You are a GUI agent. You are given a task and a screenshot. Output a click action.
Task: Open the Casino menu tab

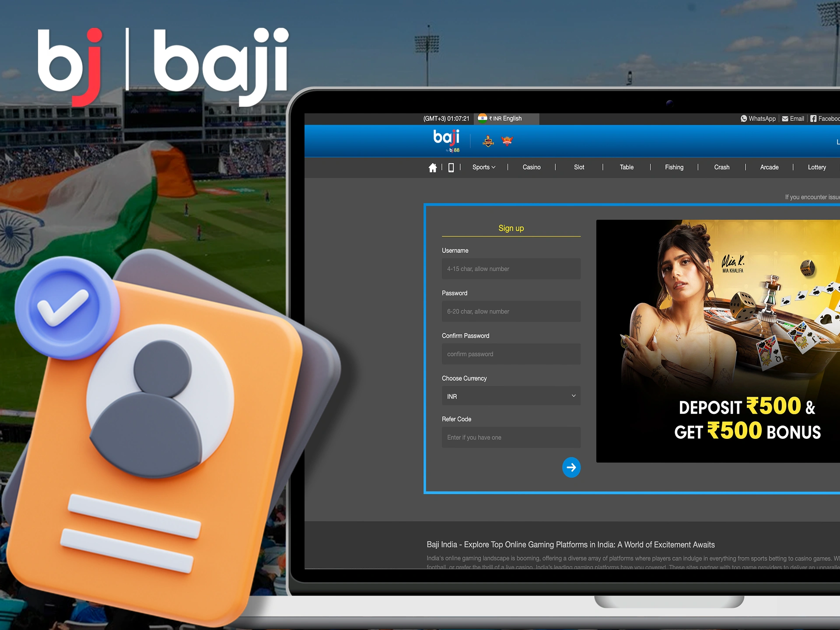532,168
